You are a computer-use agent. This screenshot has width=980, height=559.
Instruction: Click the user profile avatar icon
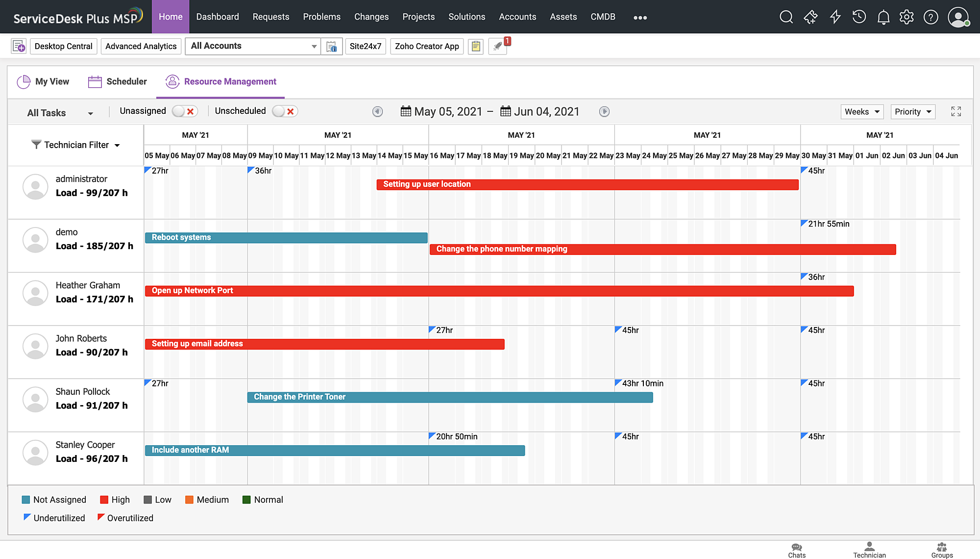coord(958,16)
